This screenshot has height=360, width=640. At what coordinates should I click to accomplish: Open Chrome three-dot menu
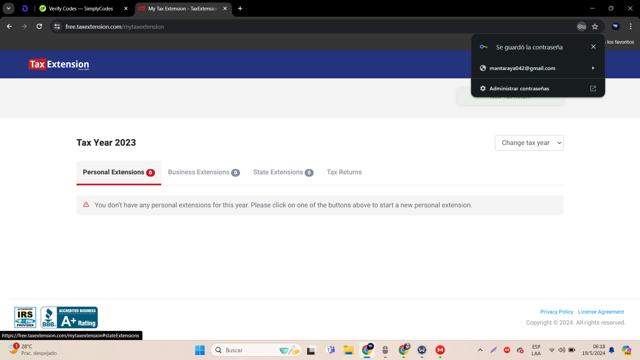pyautogui.click(x=631, y=27)
